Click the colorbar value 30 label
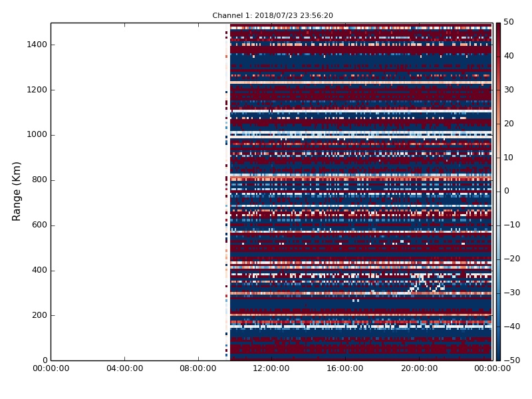 coord(509,90)
